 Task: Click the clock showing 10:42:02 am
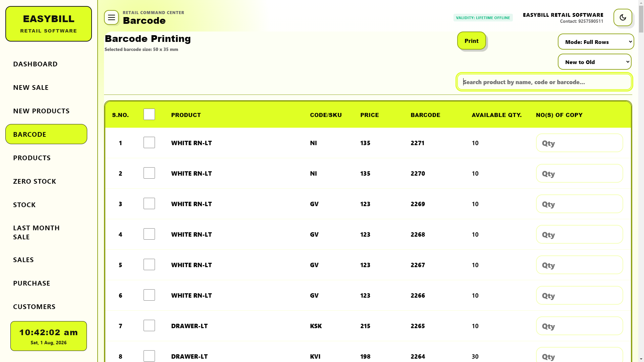click(x=49, y=333)
